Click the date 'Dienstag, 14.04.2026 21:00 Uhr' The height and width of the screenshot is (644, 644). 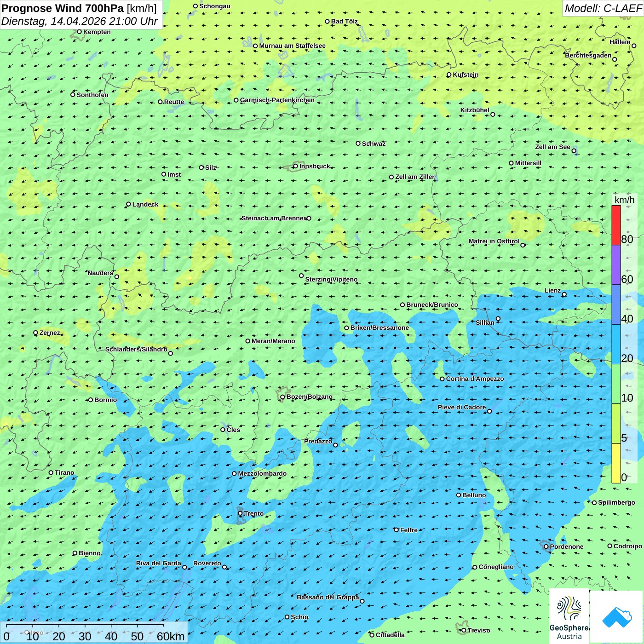pos(80,21)
